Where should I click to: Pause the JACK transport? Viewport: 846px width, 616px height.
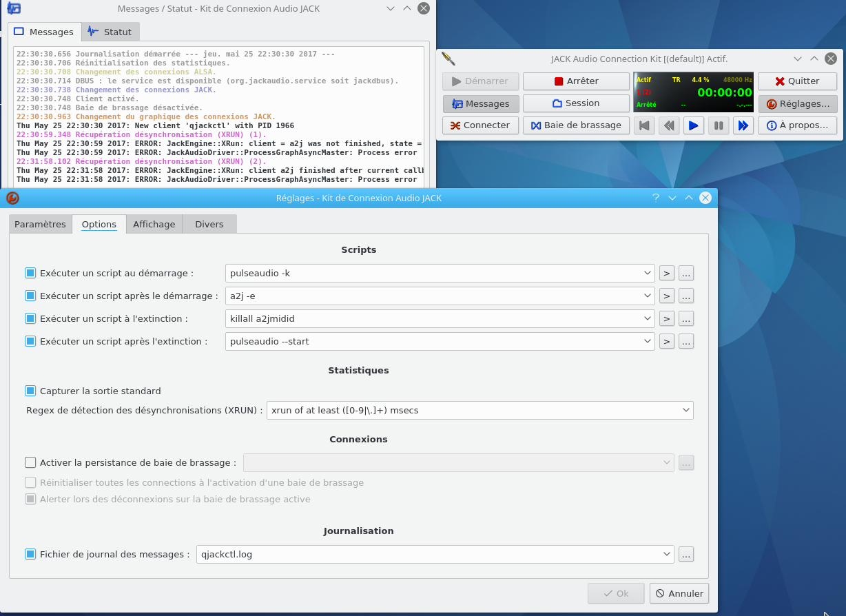(x=719, y=125)
